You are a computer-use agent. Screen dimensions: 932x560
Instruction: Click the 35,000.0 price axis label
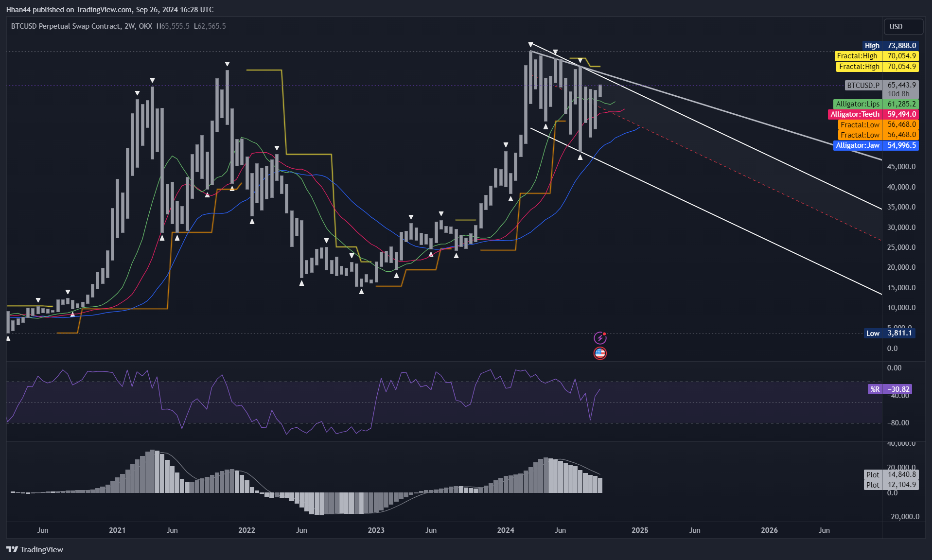point(901,207)
